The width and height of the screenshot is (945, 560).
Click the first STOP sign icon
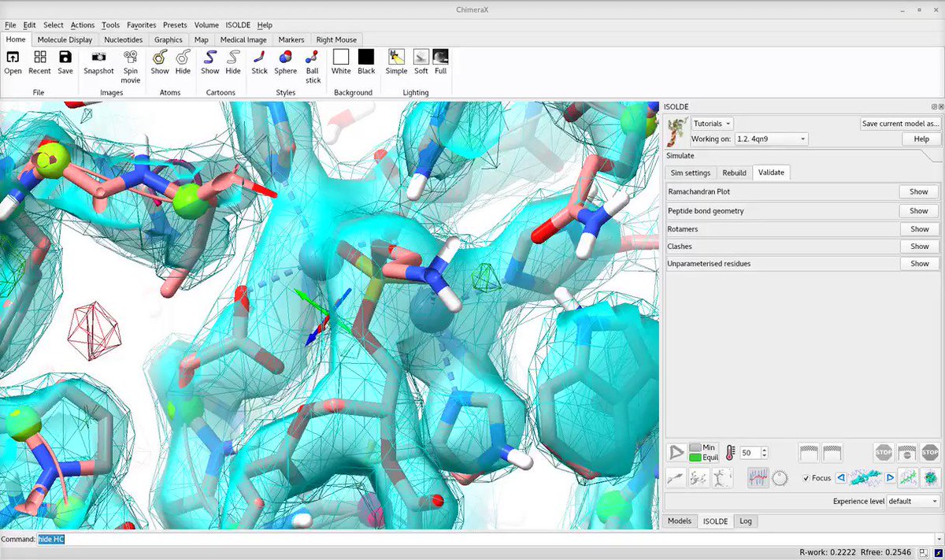coord(884,453)
